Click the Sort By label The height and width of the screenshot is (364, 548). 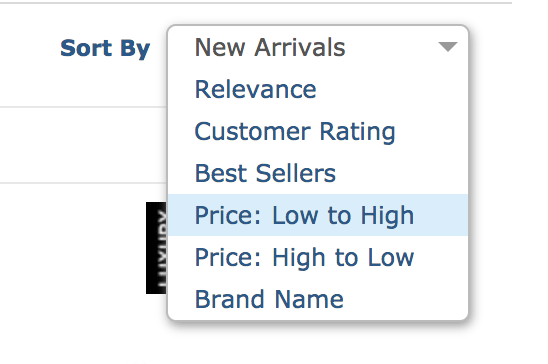click(x=105, y=48)
